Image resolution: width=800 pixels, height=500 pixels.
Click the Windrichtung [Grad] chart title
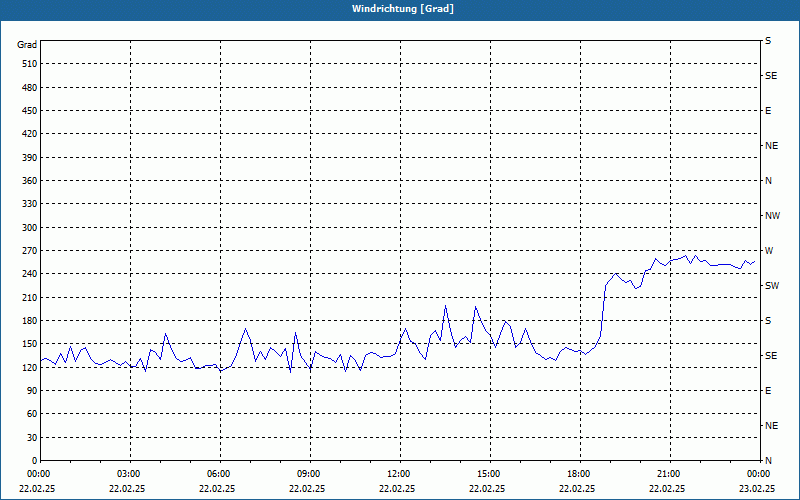point(403,9)
